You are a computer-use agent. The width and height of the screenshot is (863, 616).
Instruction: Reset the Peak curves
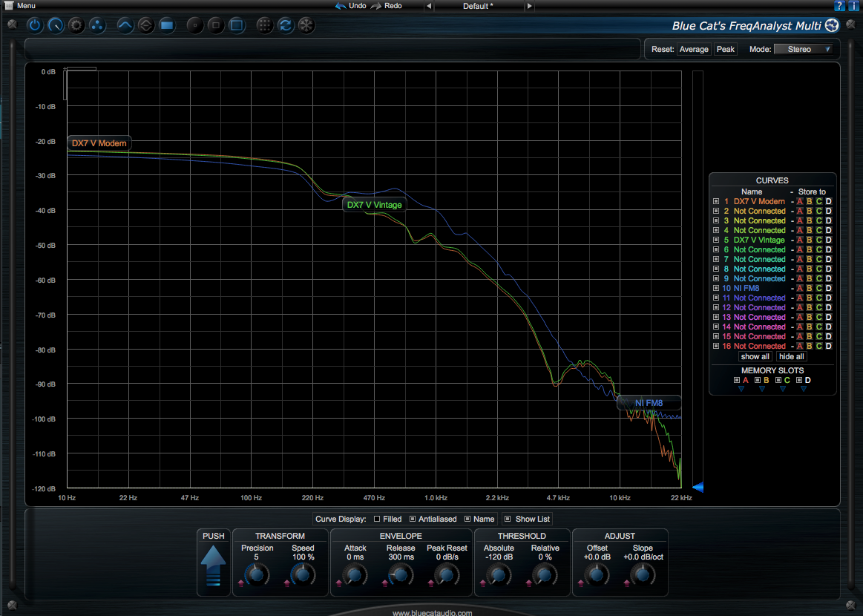point(726,49)
